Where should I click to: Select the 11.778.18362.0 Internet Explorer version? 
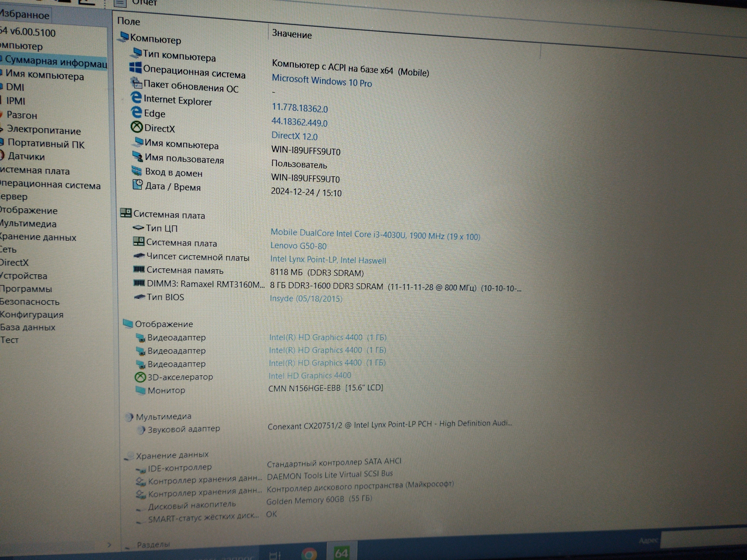(300, 108)
